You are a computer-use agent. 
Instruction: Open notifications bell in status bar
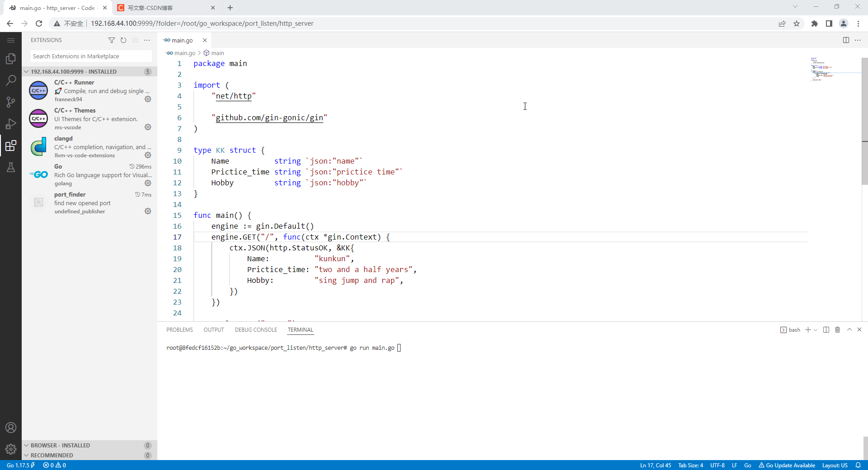[858, 465]
